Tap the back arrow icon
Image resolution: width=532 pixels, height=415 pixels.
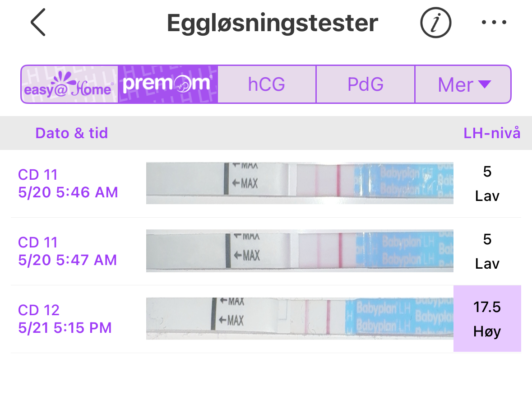[x=38, y=23]
